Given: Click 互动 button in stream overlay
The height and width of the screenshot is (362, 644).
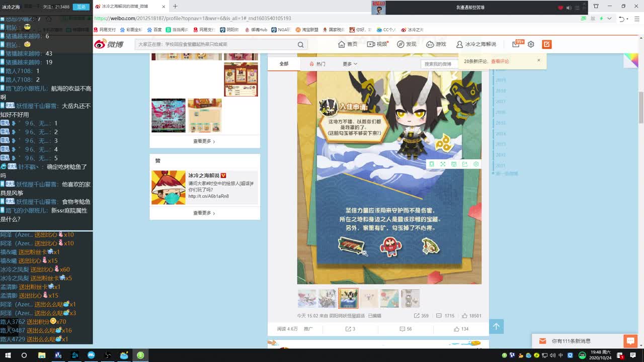Looking at the screenshot, I should [x=81, y=7].
